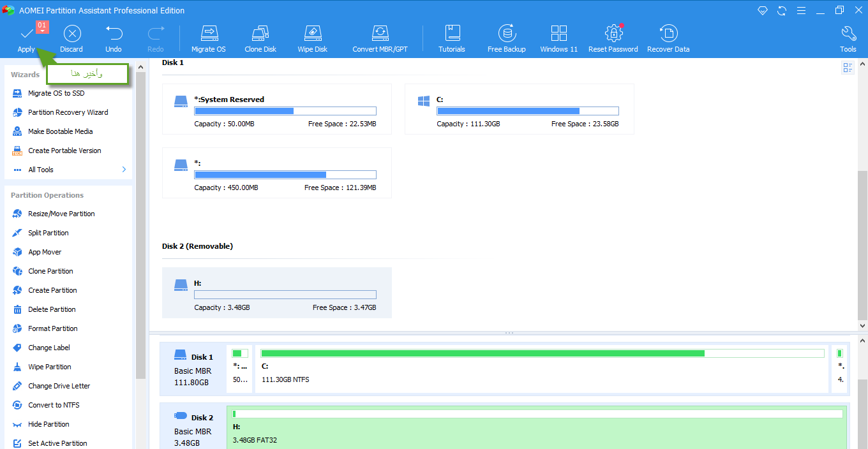Image resolution: width=868 pixels, height=449 pixels.
Task: Select the C: partition card
Action: click(520, 109)
